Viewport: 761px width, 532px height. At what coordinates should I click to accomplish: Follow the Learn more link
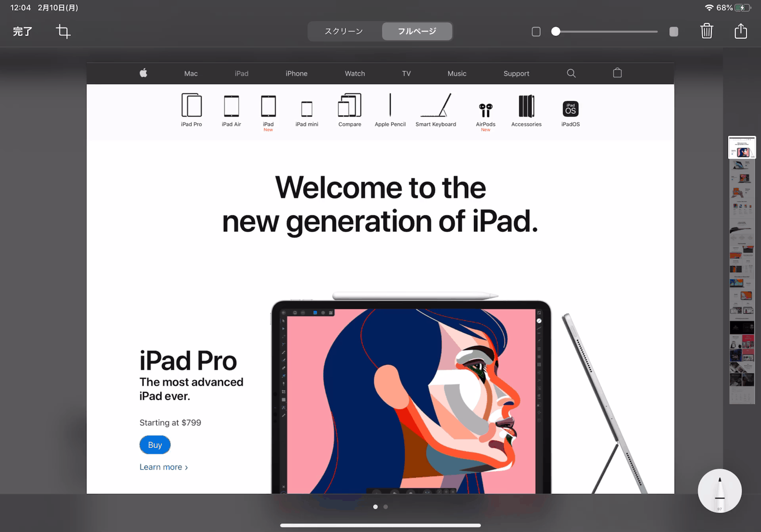point(164,467)
